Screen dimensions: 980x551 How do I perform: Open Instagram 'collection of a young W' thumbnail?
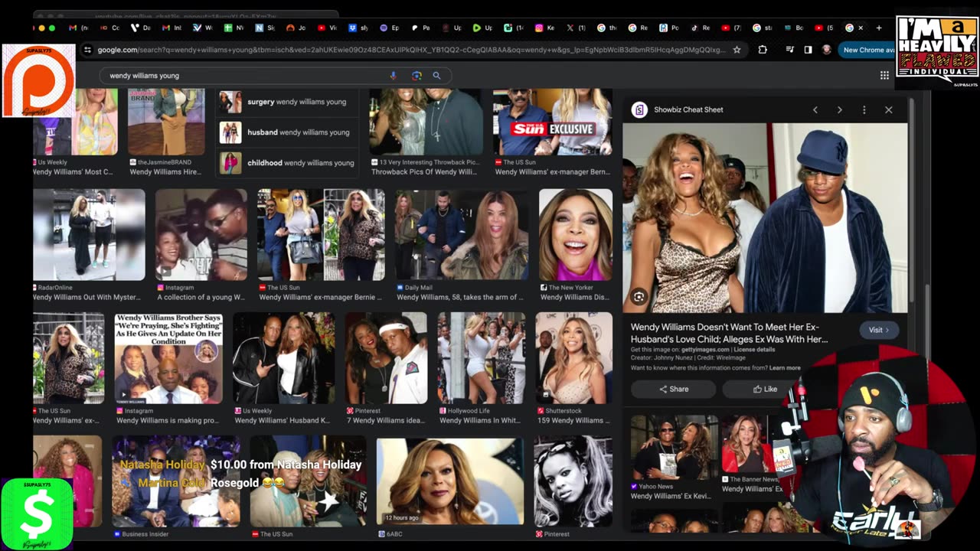(x=201, y=234)
